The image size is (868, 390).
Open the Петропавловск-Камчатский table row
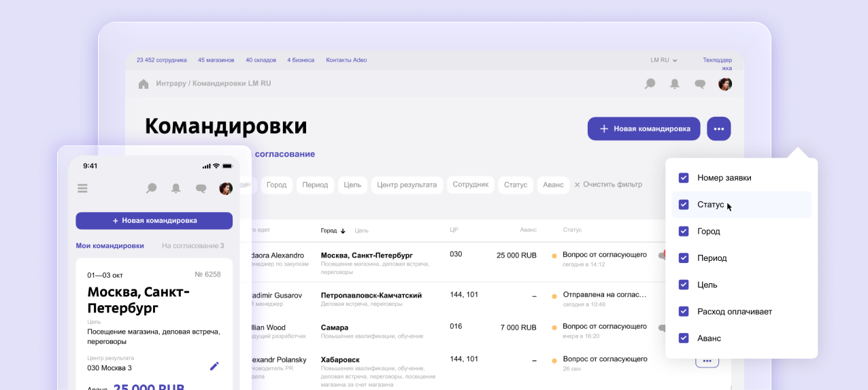(490, 300)
